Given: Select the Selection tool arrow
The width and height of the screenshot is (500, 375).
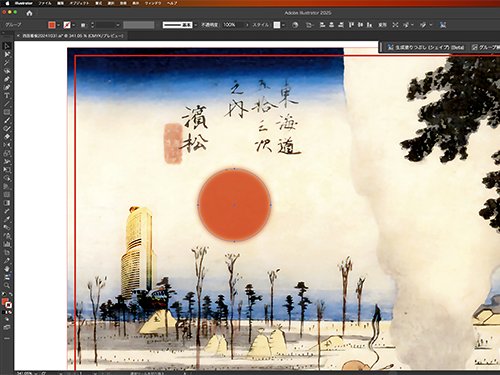Looking at the screenshot, I should (x=7, y=46).
